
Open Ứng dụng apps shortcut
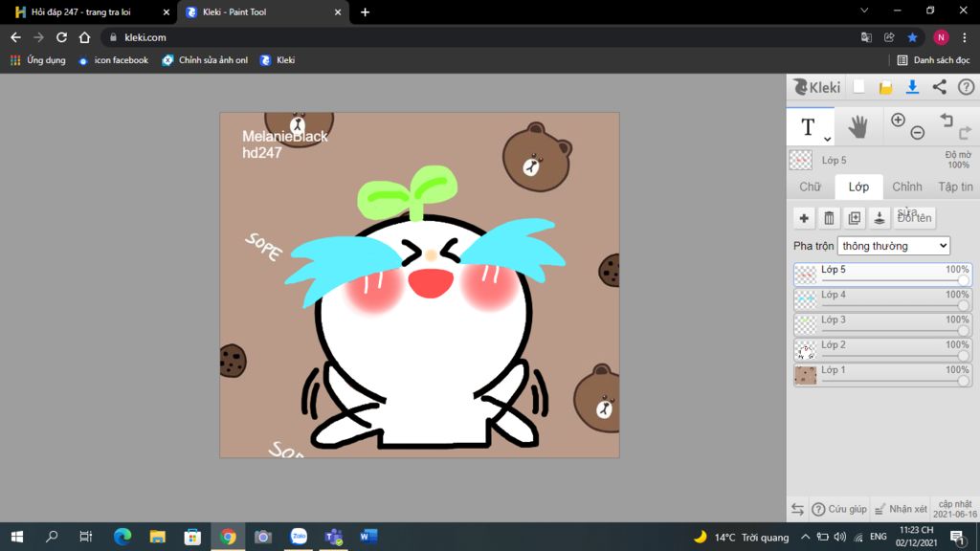click(38, 60)
